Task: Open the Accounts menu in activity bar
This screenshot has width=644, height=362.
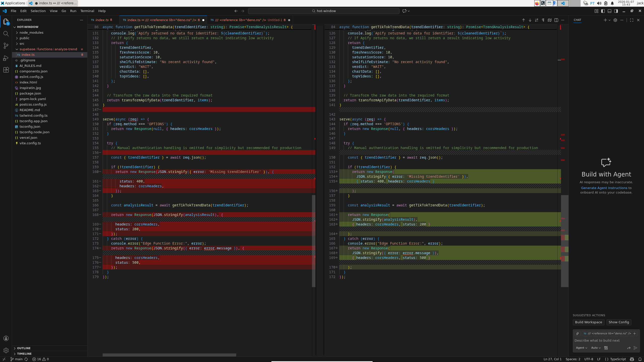Action: [6, 338]
